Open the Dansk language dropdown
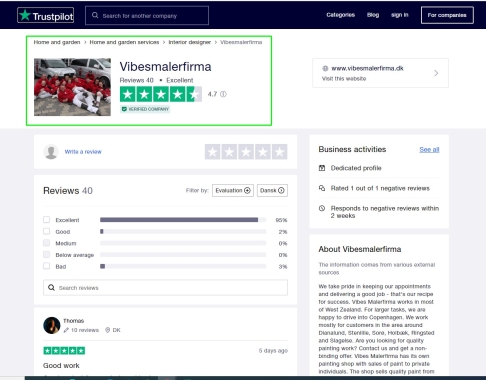 272,190
